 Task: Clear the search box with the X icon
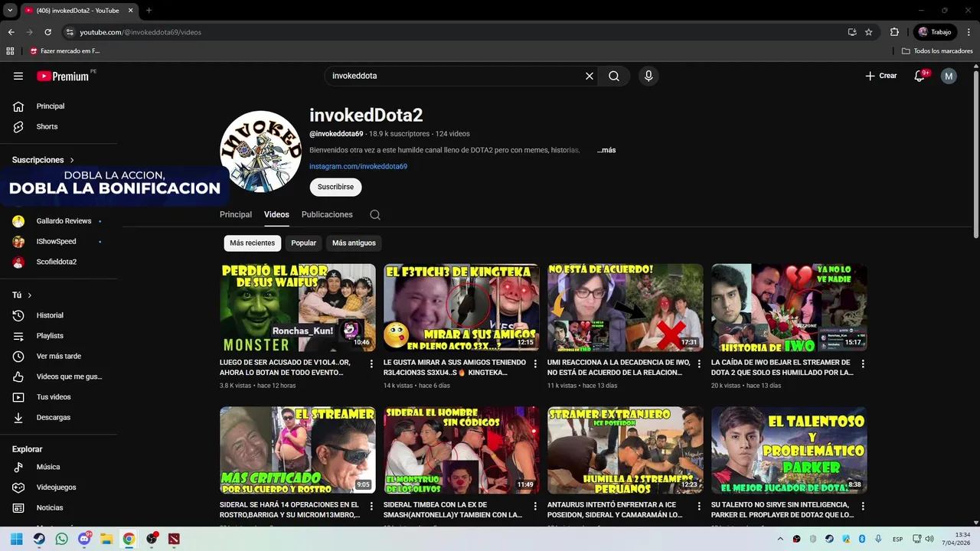point(590,76)
